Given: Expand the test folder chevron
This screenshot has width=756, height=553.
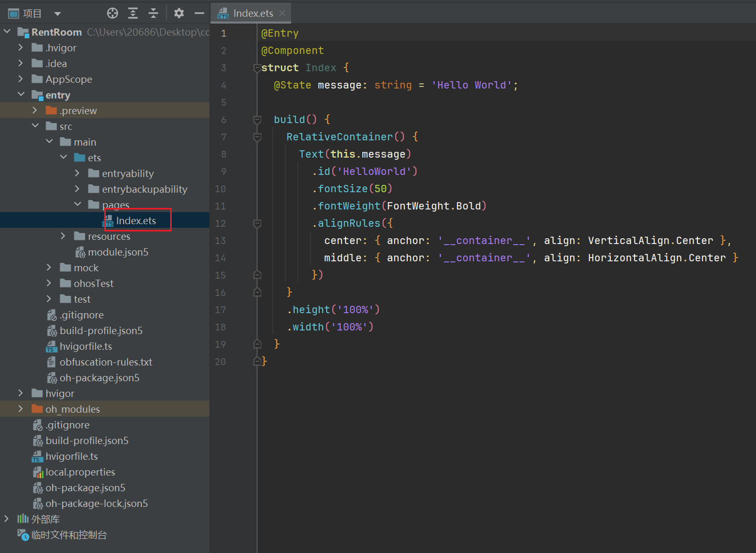Looking at the screenshot, I should 49,299.
